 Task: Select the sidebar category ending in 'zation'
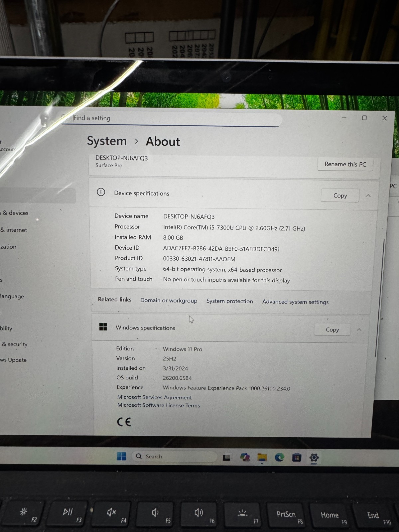8,247
